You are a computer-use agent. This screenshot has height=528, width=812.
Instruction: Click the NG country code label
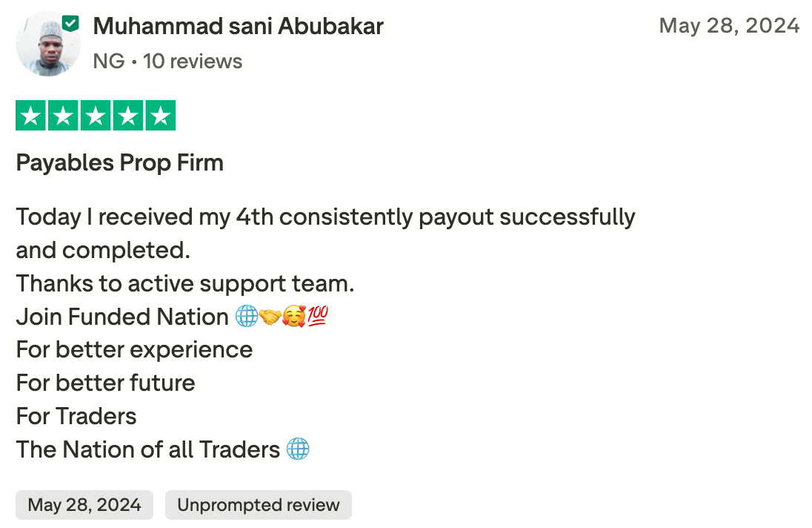coord(108,61)
